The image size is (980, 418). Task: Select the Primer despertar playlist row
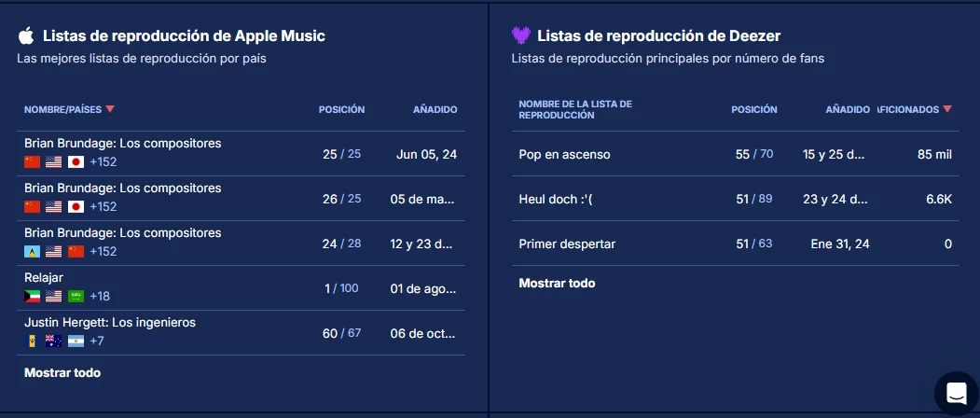[x=567, y=244]
